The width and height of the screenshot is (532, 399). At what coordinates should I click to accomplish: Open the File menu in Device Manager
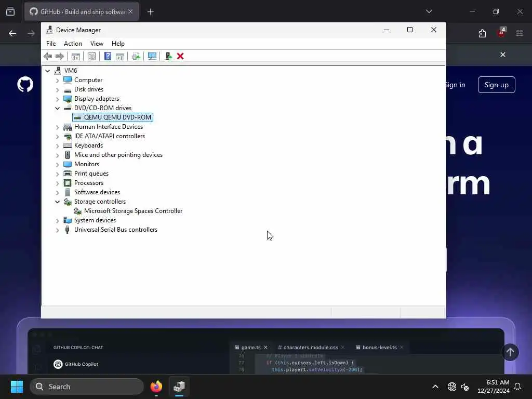[51, 44]
